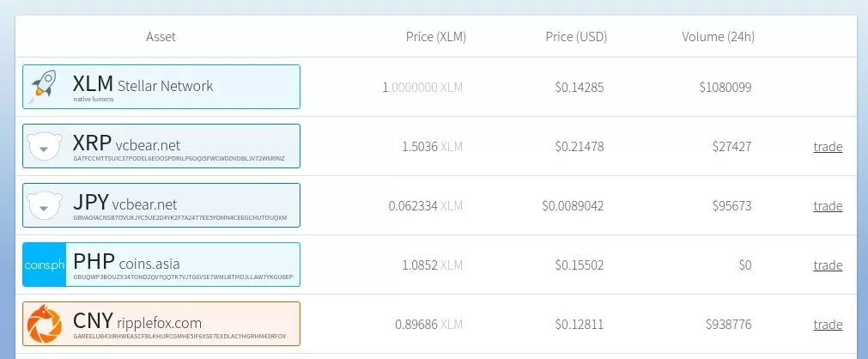
Task: Select the JPY vcbear.net asset card
Action: coord(161,205)
